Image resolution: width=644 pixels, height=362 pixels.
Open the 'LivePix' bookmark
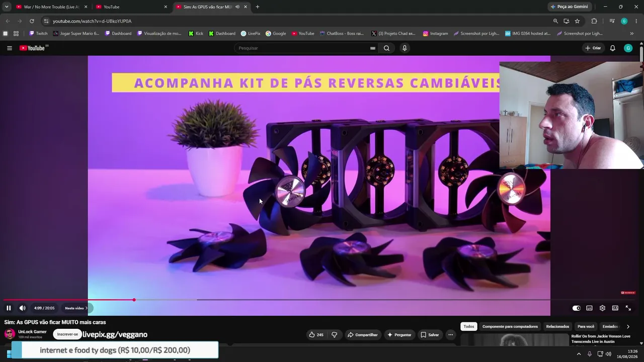251,34
